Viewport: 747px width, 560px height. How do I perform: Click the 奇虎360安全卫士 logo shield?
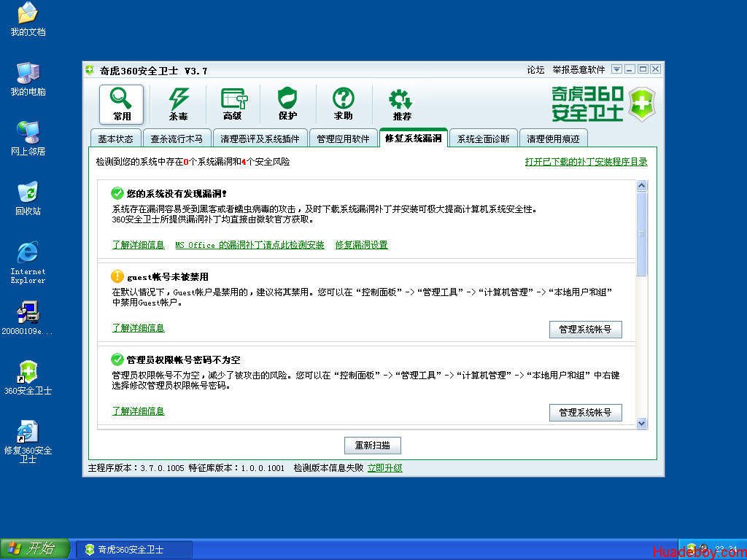pyautogui.click(x=642, y=104)
